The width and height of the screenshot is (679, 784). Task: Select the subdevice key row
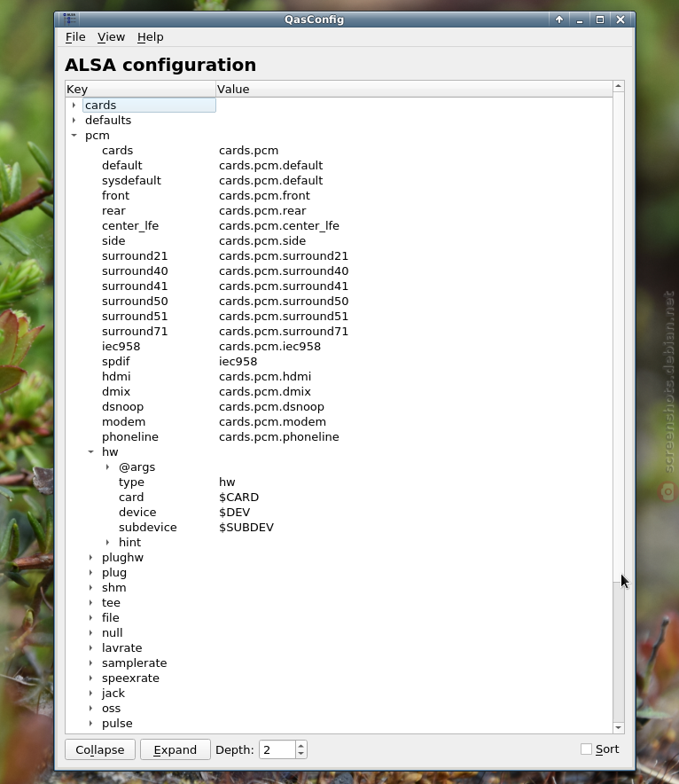pyautogui.click(x=148, y=528)
